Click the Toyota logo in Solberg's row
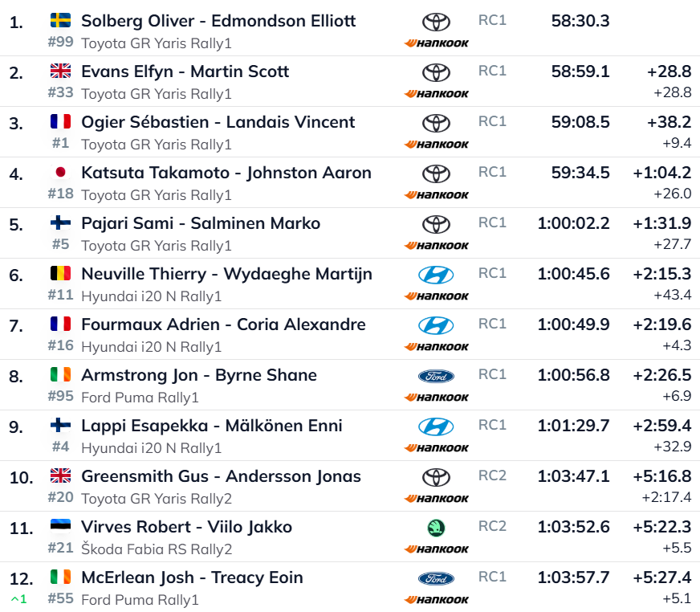 tap(436, 22)
